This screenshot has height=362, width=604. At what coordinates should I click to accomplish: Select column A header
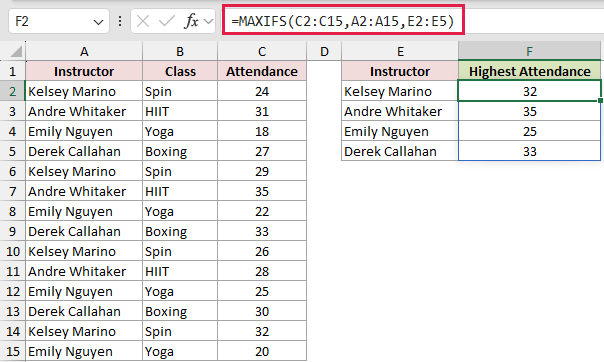point(84,51)
